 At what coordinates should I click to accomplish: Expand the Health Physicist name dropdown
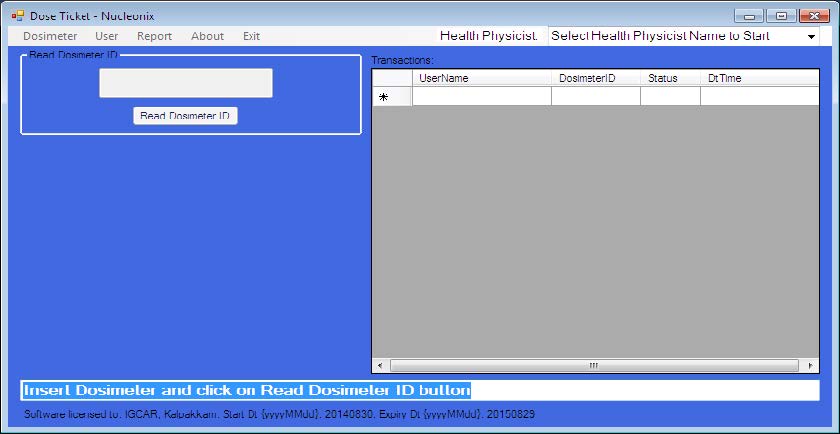coord(810,36)
